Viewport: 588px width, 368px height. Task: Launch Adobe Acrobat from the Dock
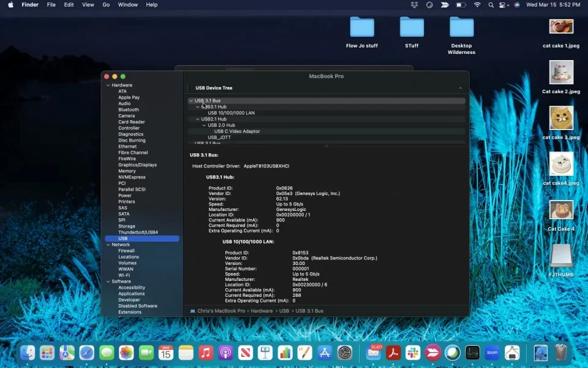point(393,353)
